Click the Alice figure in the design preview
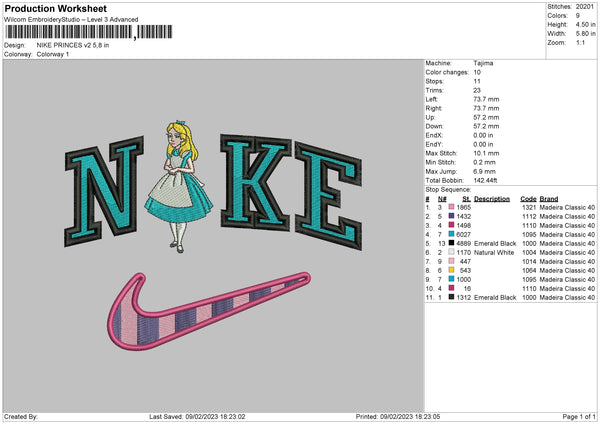This screenshot has height=424, width=600. click(178, 186)
